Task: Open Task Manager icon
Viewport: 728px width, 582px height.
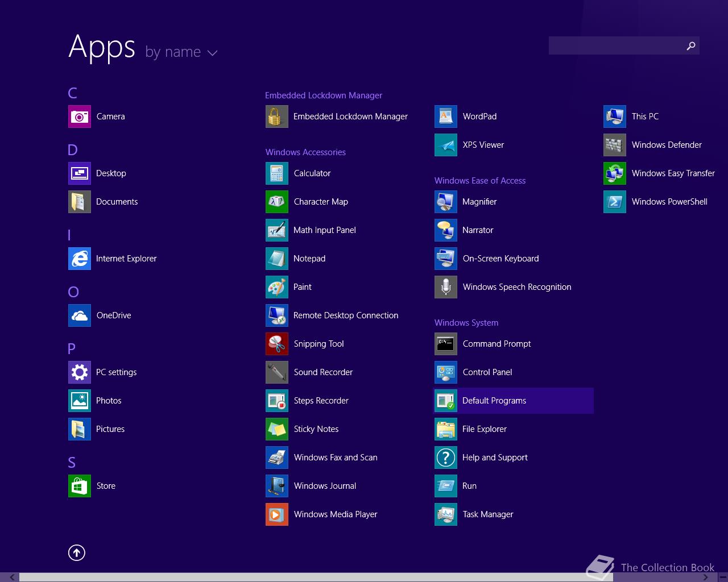Action: 446,514
